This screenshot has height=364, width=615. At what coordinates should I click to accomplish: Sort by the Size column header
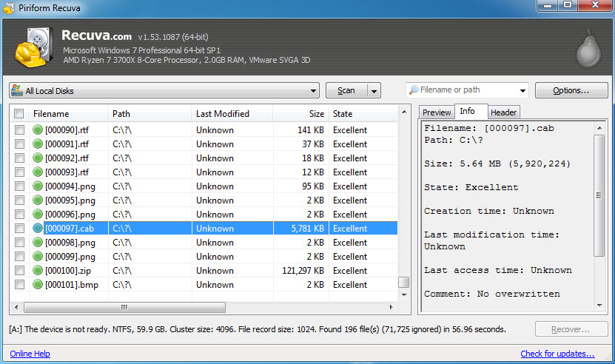coord(300,114)
